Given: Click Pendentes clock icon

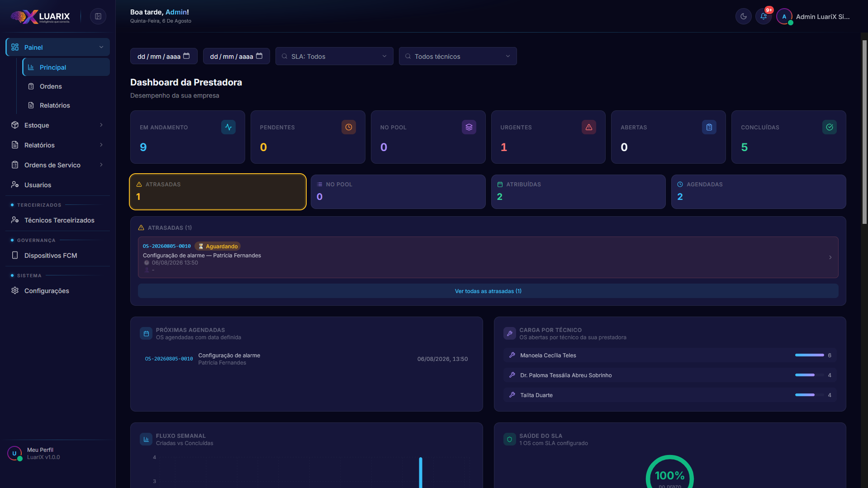Looking at the screenshot, I should [349, 127].
